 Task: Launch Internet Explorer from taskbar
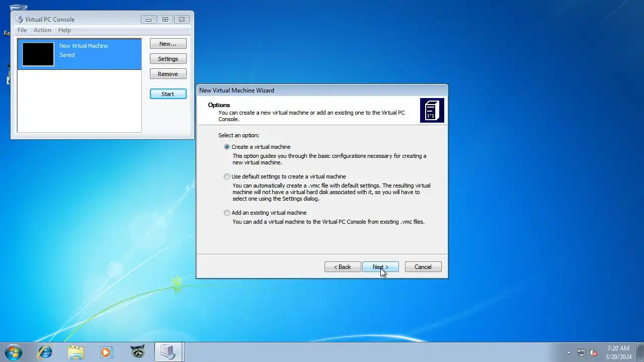click(x=45, y=352)
